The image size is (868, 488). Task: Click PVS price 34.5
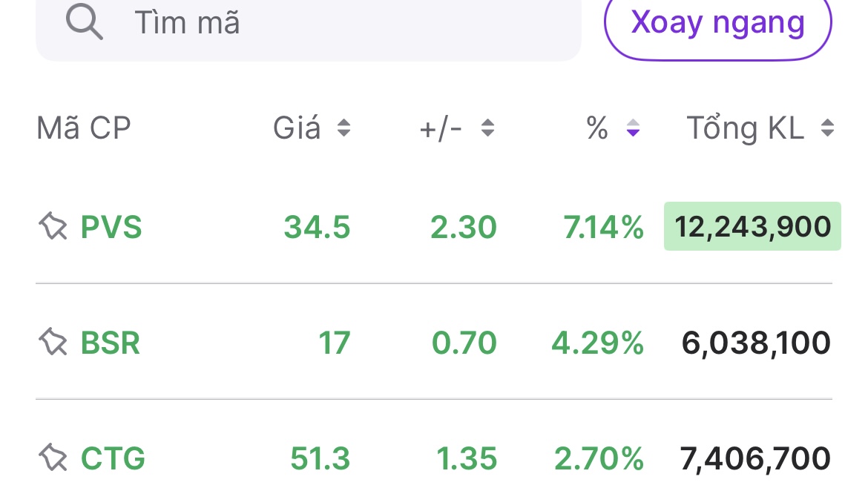[317, 226]
